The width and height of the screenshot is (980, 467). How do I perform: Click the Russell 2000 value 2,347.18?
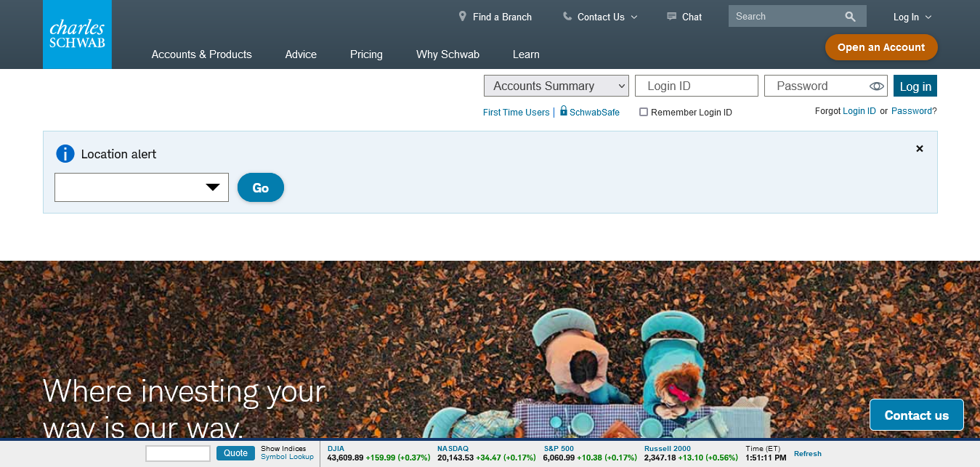point(660,458)
